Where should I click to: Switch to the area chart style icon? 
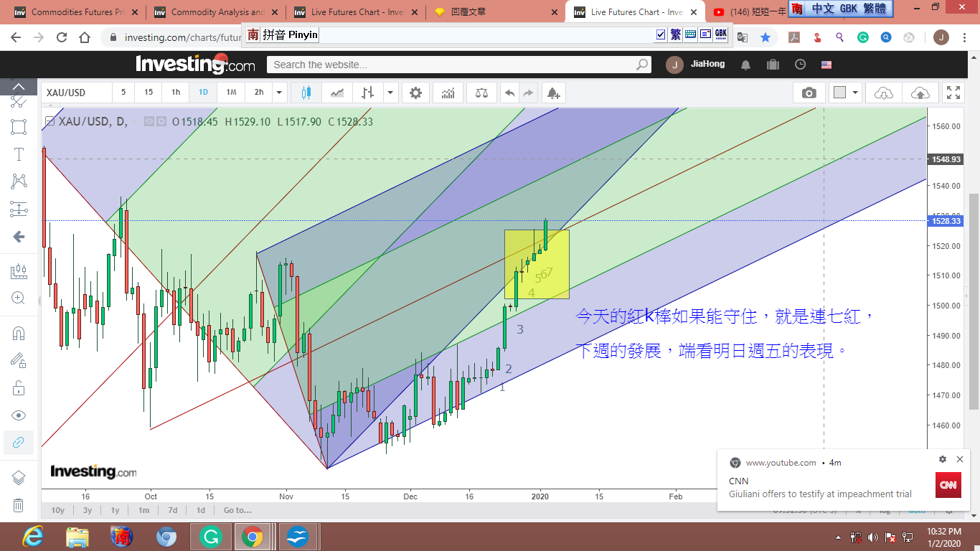coord(336,93)
